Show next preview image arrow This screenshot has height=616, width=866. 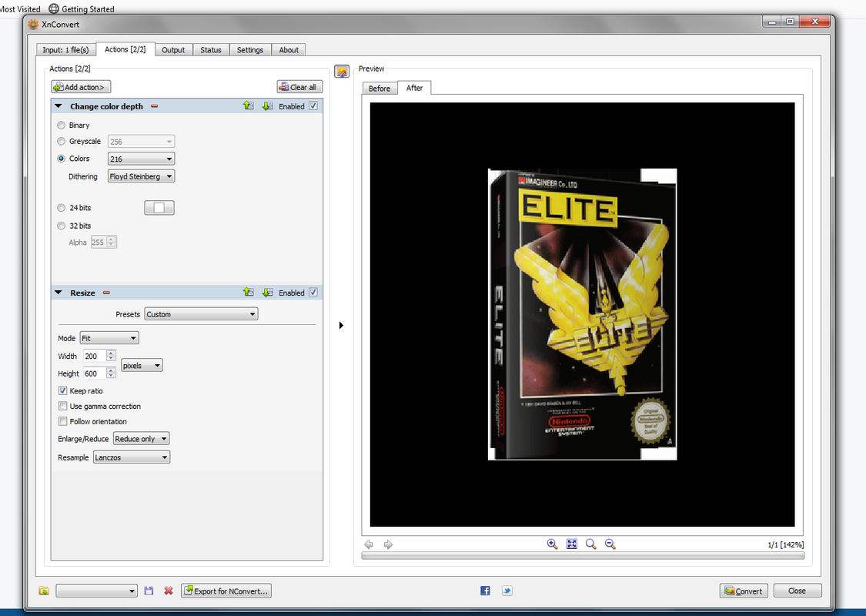pyautogui.click(x=388, y=544)
